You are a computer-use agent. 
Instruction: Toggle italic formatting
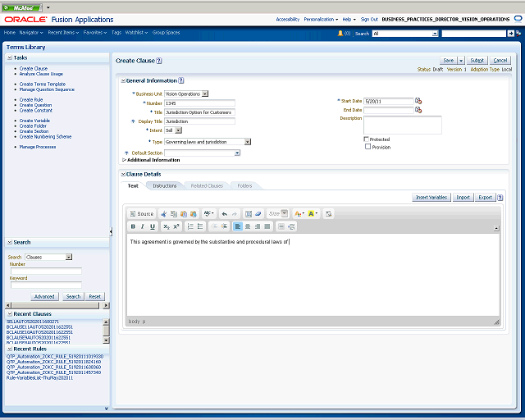pos(143,226)
